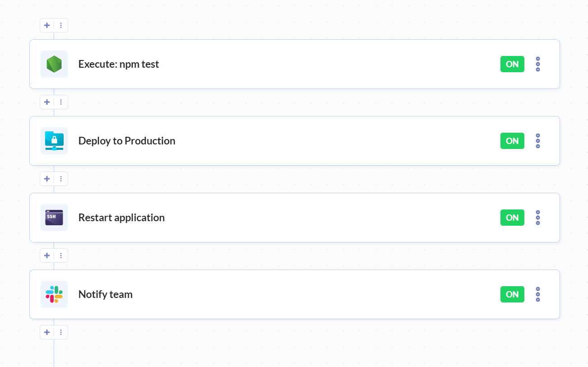This screenshot has height=367, width=588.
Task: Switch off the Notify team action
Action: 512,294
